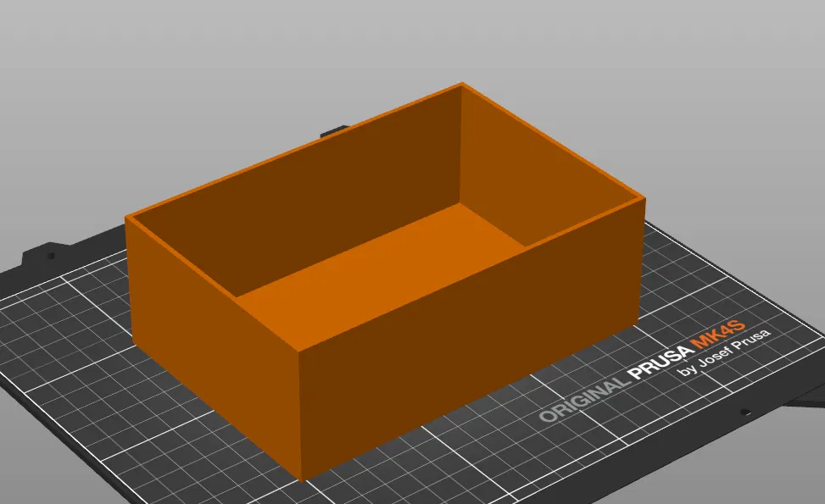Viewport: 825px width, 504px height.
Task: Select the orange box model
Action: click(382, 296)
